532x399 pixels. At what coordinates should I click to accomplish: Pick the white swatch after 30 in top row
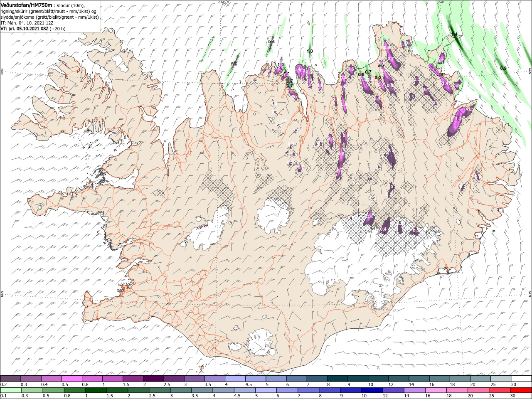[521, 379]
